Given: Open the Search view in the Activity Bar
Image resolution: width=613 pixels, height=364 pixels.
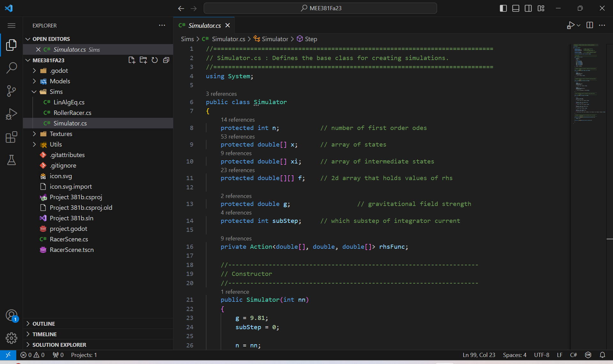Looking at the screenshot, I should (11, 68).
